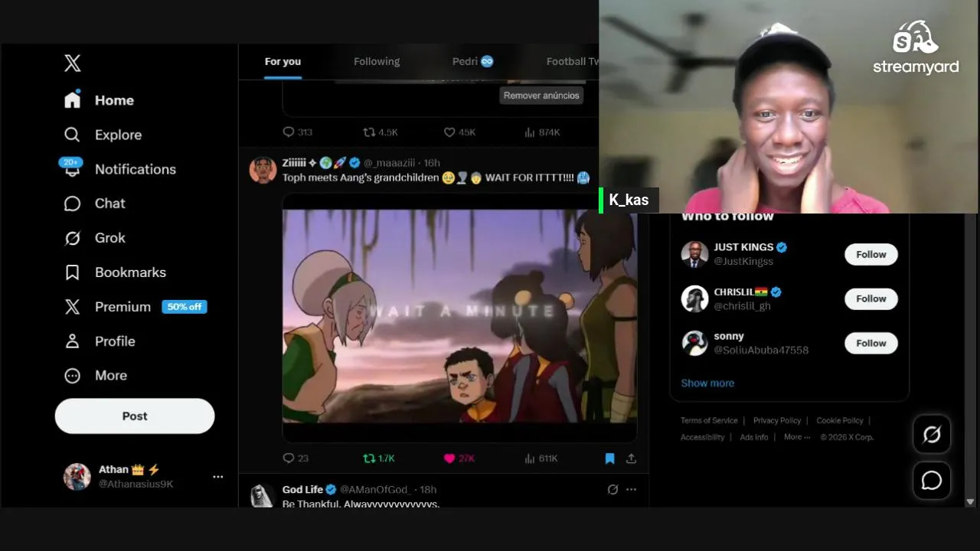Open CHRISLIL profile picture
This screenshot has height=551, width=980.
(x=694, y=298)
